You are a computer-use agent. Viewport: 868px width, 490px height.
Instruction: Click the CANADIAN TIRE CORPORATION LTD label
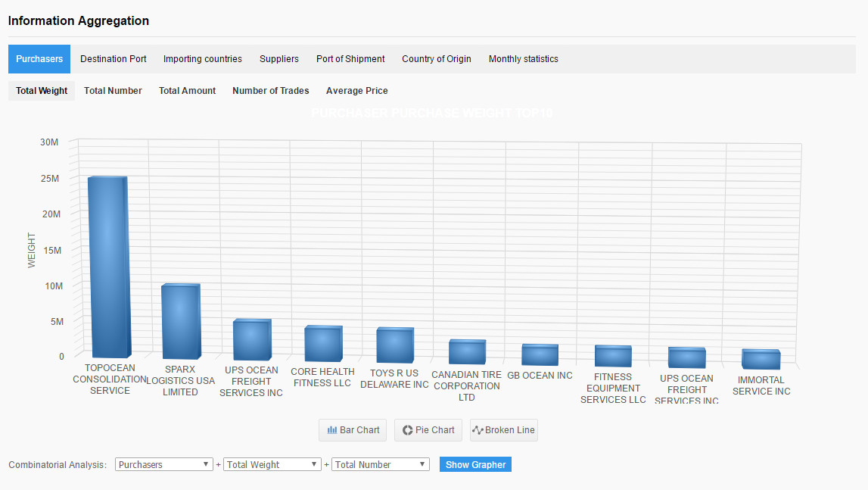(x=467, y=386)
